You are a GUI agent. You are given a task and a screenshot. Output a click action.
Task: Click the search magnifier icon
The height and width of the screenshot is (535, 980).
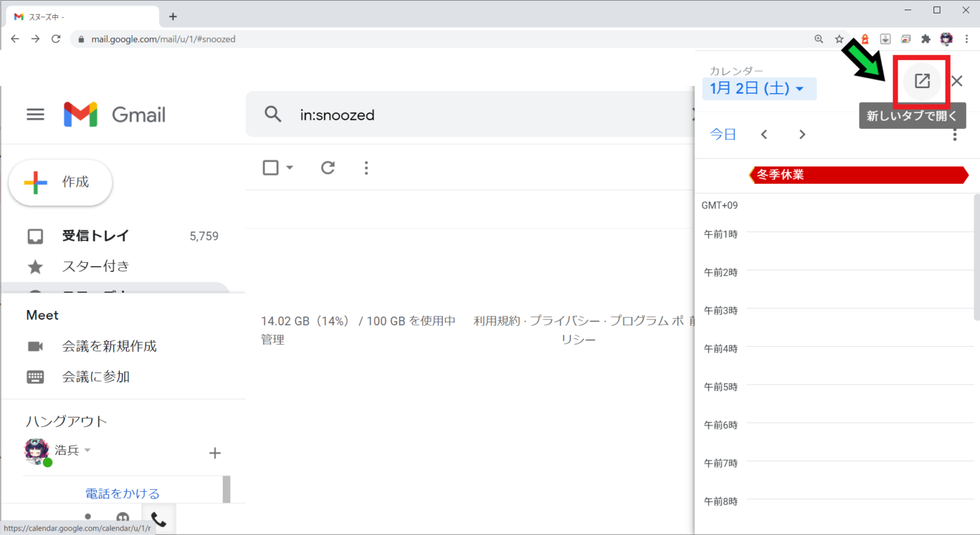click(x=273, y=115)
